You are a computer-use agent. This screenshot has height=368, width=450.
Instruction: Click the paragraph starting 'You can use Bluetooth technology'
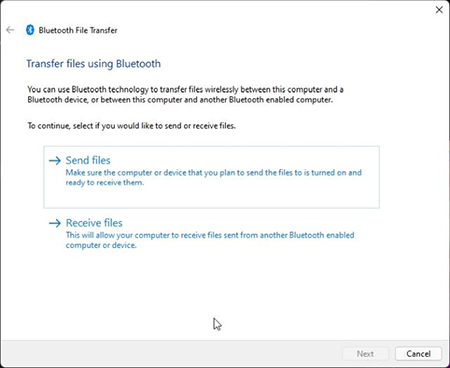[x=185, y=94]
